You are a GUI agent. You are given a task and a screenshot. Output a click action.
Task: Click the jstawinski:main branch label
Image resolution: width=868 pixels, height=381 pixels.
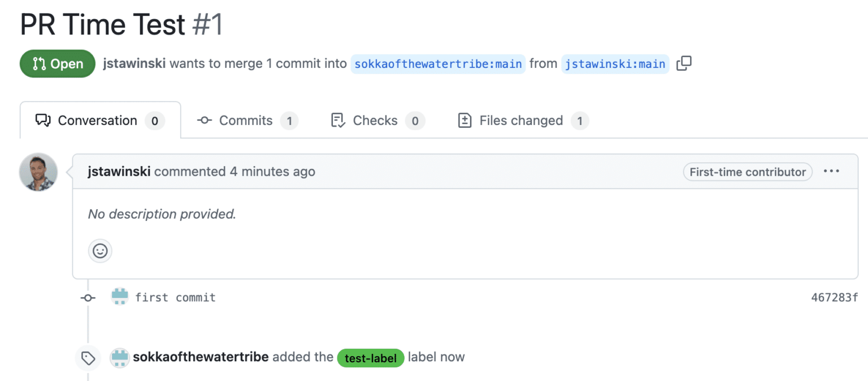(615, 64)
